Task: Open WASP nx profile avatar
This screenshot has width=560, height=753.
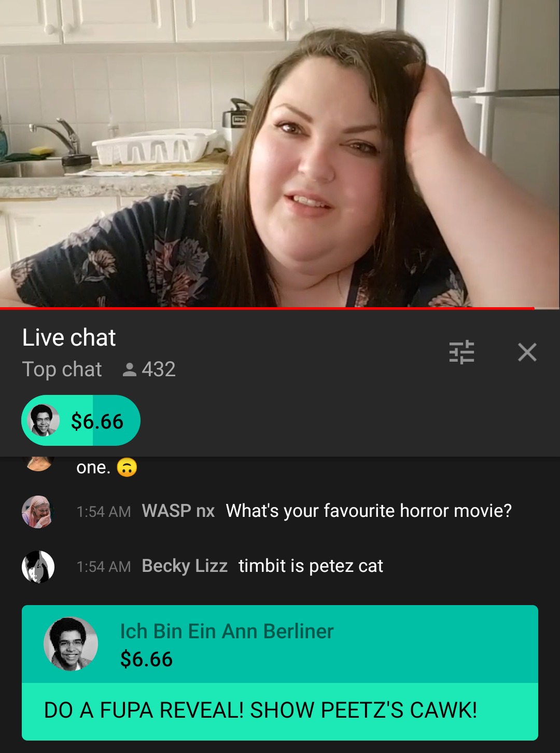Action: (x=38, y=512)
